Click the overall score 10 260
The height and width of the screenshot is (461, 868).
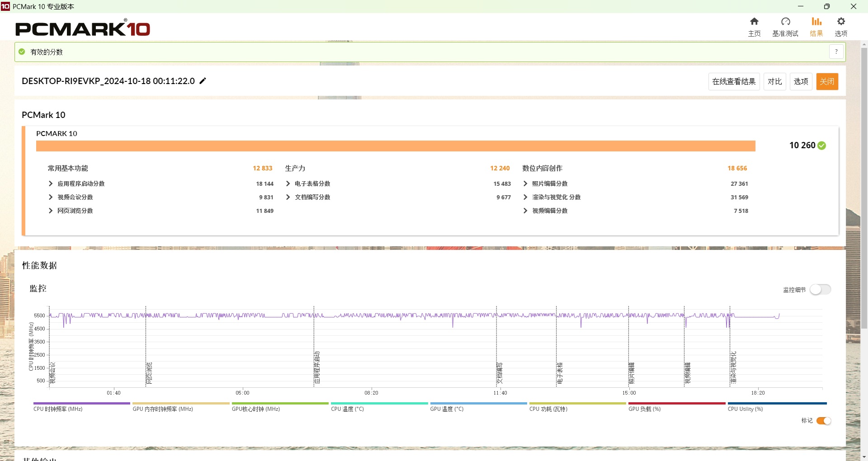pos(802,146)
